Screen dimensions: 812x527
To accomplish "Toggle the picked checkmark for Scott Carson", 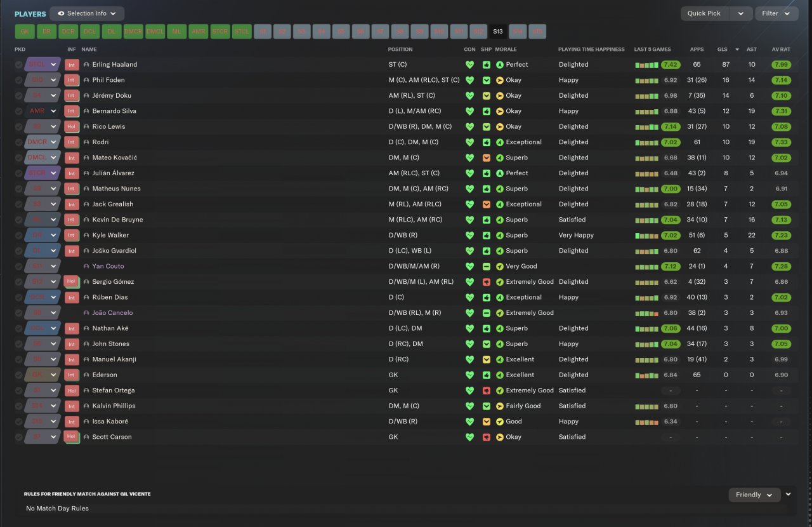I will point(19,437).
